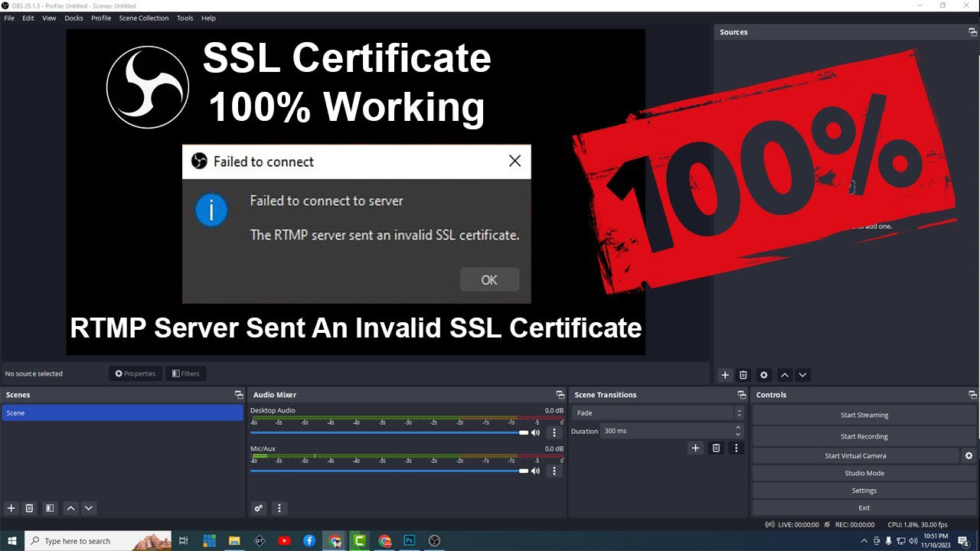The height and width of the screenshot is (551, 980).
Task: Click the Windows taskbar search box
Action: [99, 541]
